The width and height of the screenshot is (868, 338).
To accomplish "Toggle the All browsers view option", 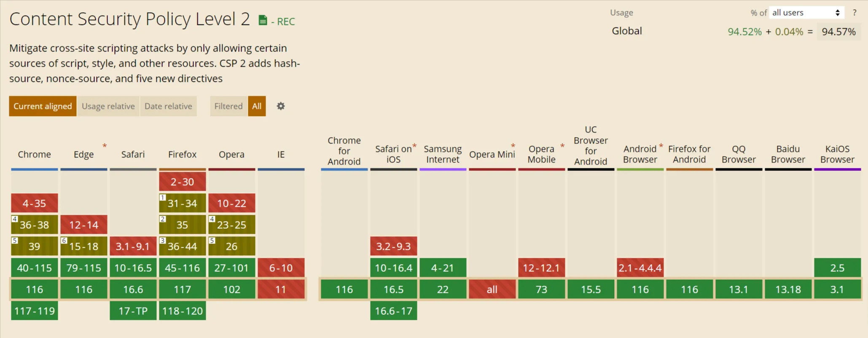I will pyautogui.click(x=257, y=106).
